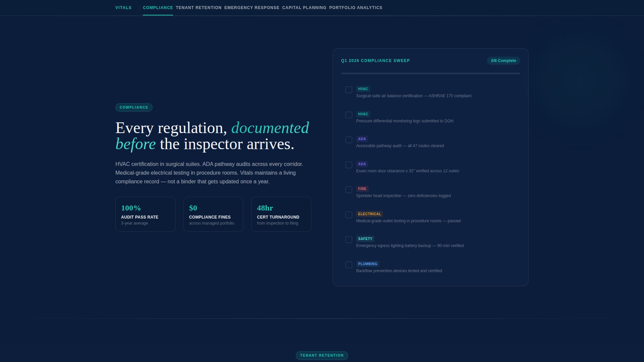The image size is (644, 362).
Task: Click the '3-year average' caption
Action: [x=135, y=223]
